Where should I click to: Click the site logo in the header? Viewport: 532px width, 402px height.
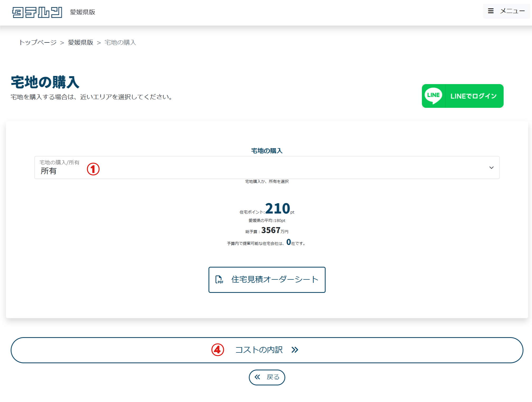coord(37,12)
